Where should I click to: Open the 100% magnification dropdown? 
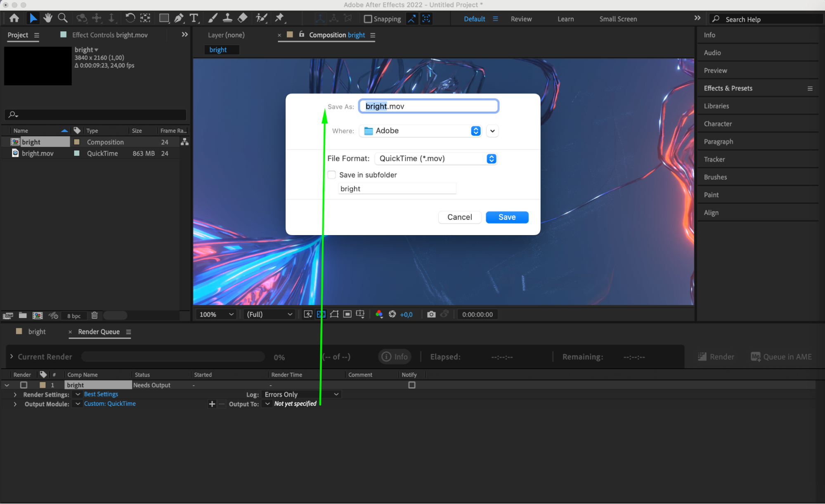(x=216, y=314)
